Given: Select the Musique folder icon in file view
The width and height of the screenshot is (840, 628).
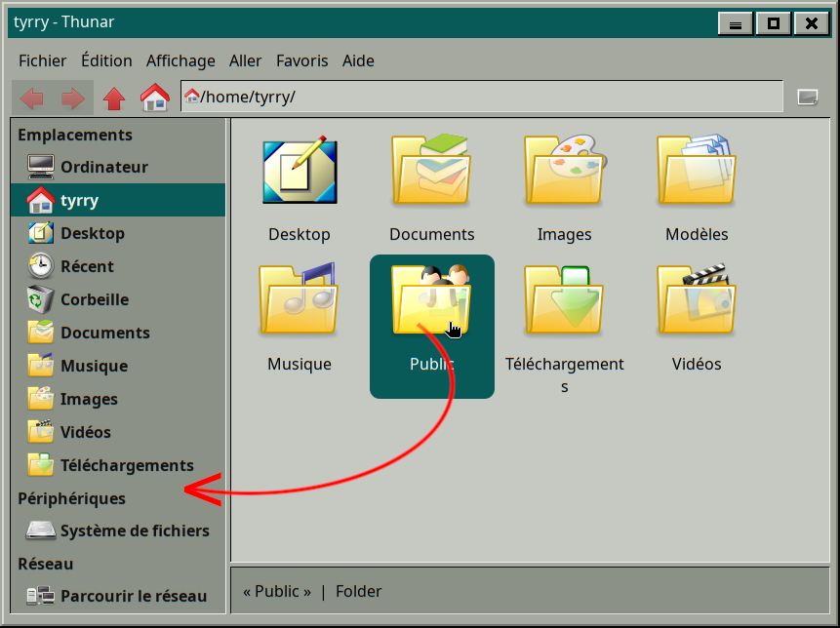Looking at the screenshot, I should click(299, 298).
